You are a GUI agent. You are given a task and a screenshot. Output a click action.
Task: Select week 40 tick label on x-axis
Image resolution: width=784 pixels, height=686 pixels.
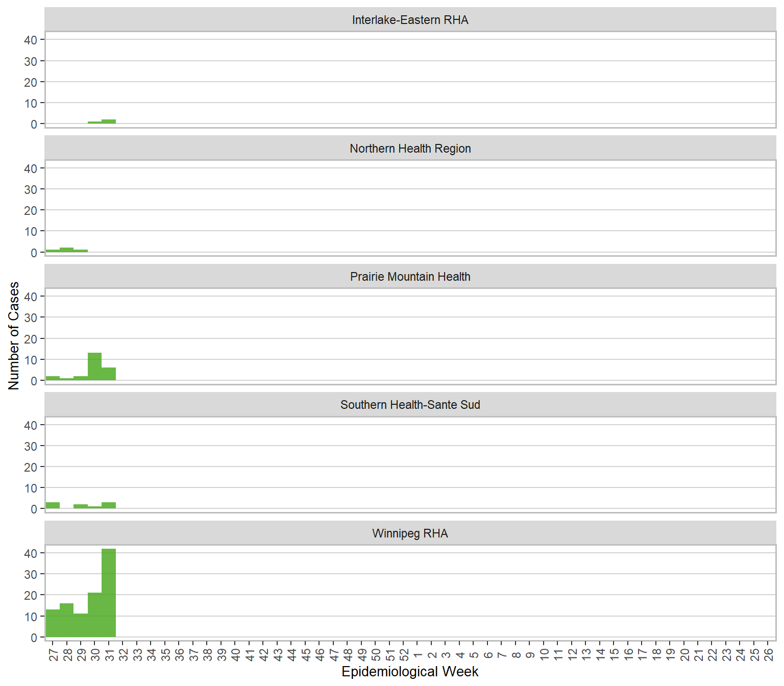pyautogui.click(x=235, y=654)
